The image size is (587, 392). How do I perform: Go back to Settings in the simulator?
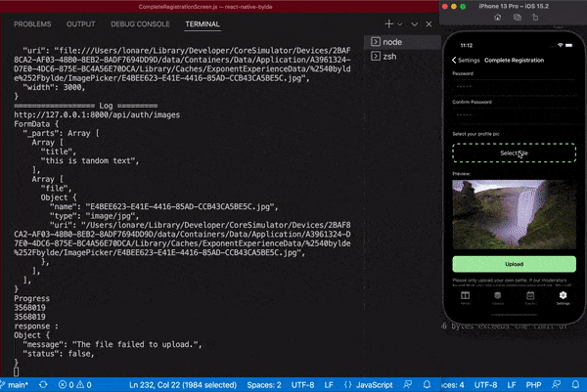[x=466, y=61]
